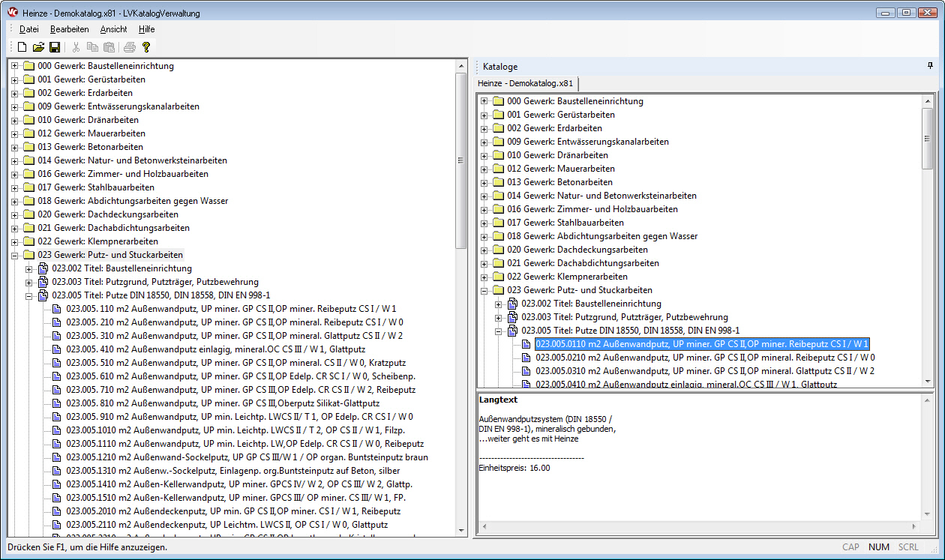The width and height of the screenshot is (945, 560).
Task: Click the New document toolbar icon
Action: click(x=22, y=47)
